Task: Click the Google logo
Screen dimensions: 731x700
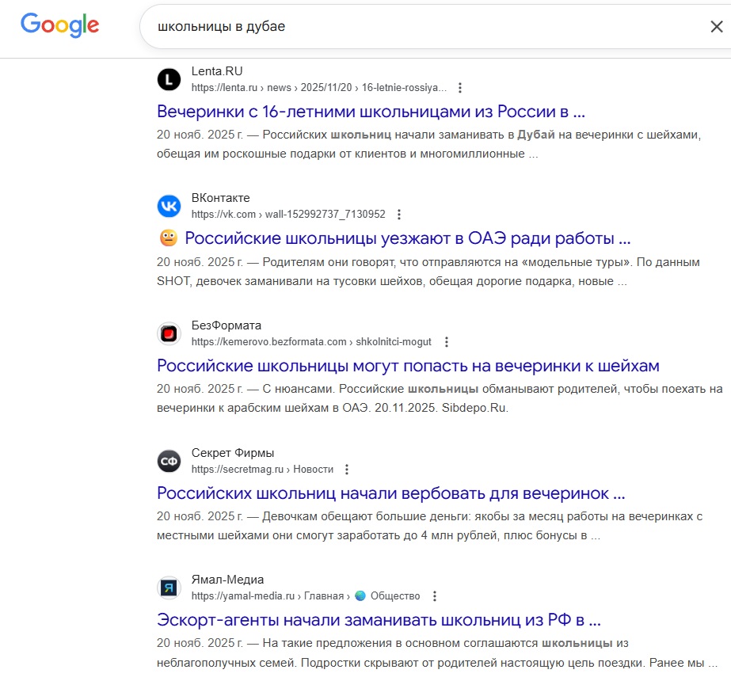Action: (x=59, y=25)
